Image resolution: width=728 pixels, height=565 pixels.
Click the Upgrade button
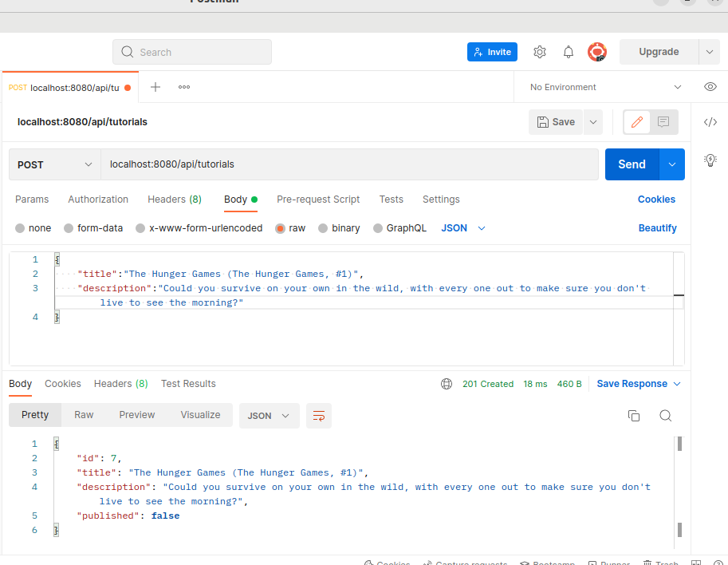pos(659,52)
